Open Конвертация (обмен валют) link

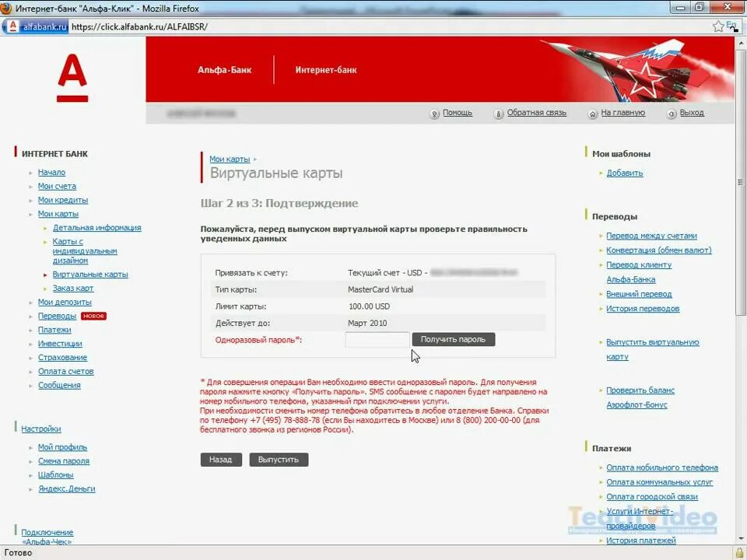pos(658,250)
